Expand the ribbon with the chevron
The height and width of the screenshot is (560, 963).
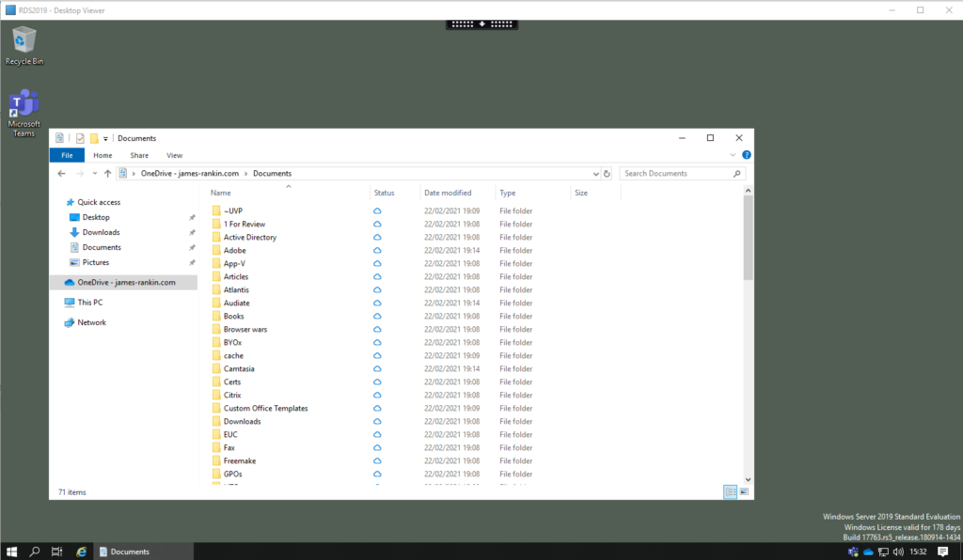[734, 155]
